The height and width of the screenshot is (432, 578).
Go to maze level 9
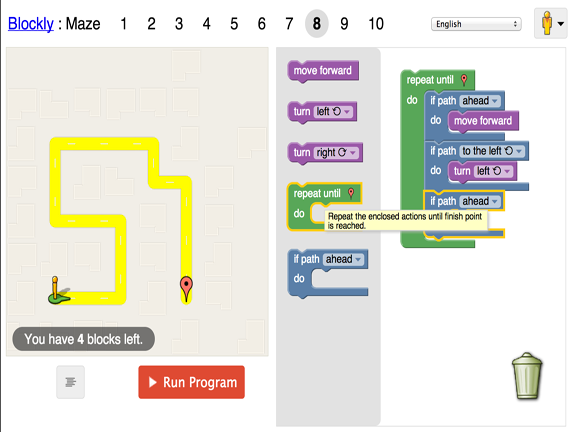[x=344, y=24]
